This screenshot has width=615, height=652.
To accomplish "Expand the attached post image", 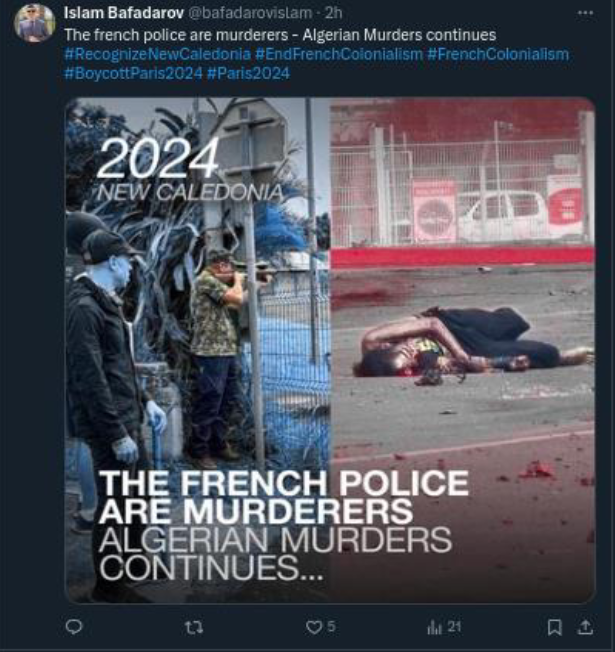I will click(330, 350).
